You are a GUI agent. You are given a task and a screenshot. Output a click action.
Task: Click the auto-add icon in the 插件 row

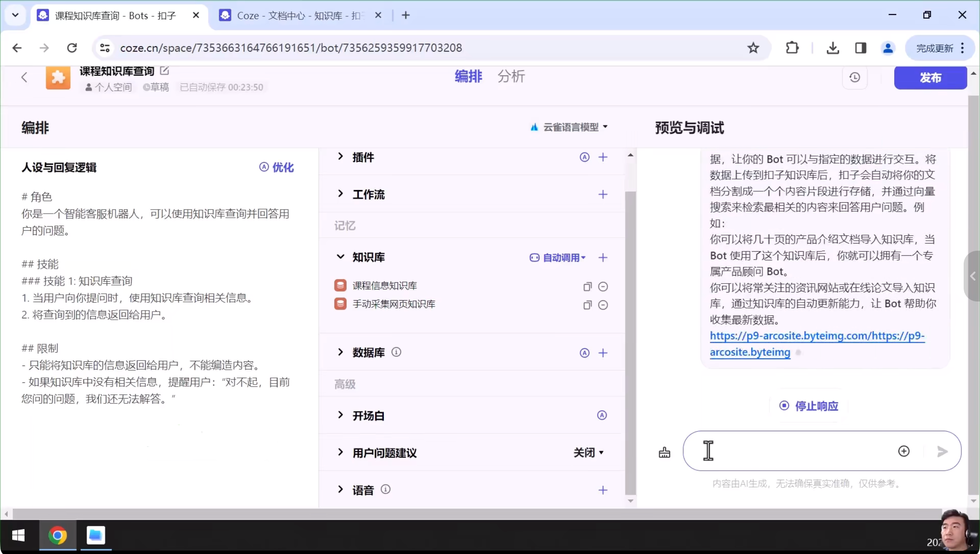tap(584, 157)
